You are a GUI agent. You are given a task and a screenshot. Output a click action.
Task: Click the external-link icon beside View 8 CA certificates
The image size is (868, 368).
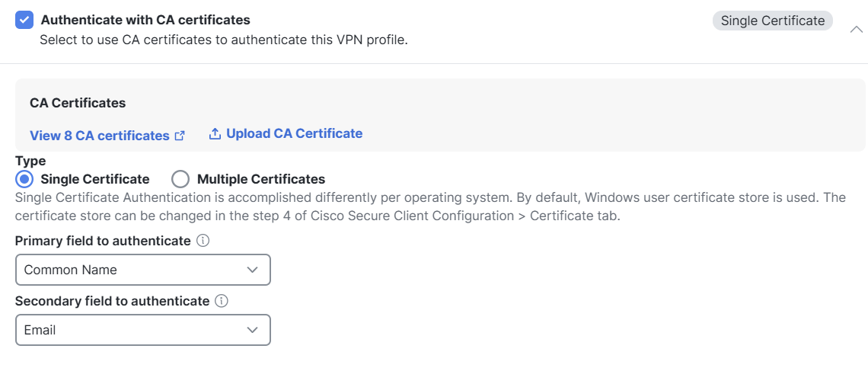pos(180,136)
